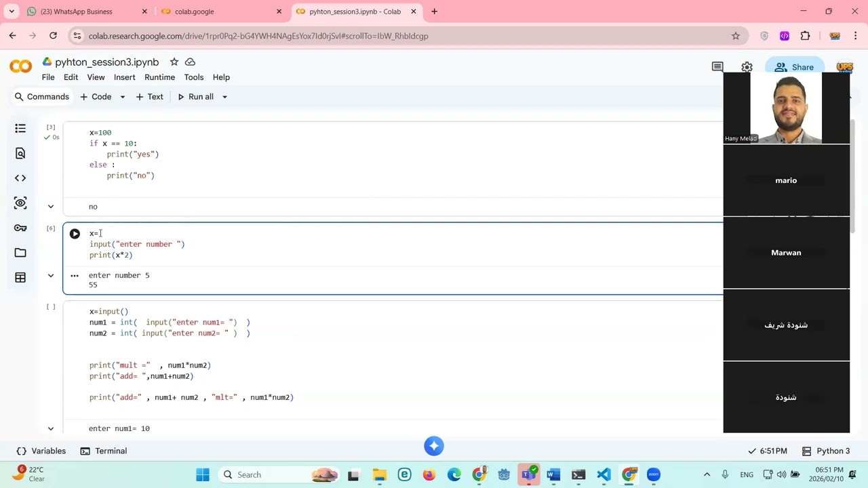Screen dimensions: 868x488
Task: Collapse output showing enter num1= 10
Action: pos(51,429)
